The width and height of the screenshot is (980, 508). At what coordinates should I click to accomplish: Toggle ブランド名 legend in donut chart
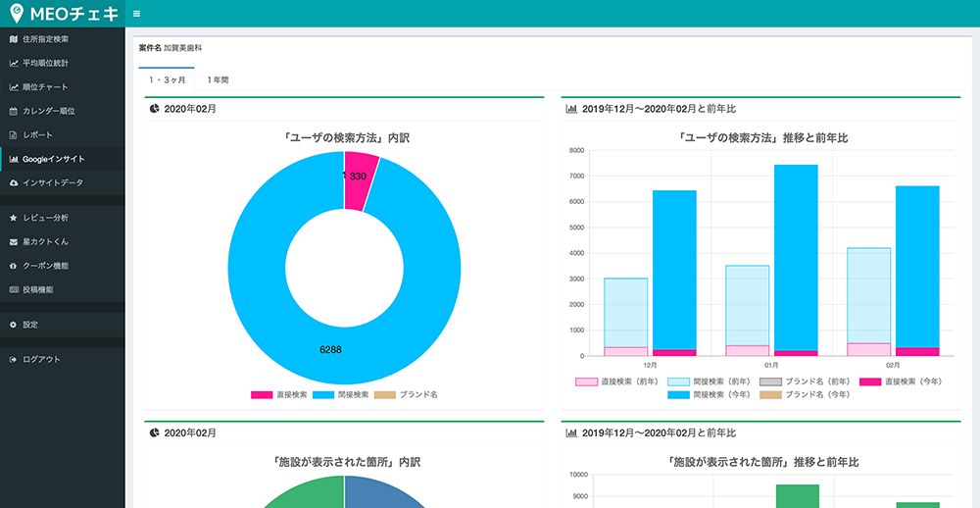[x=406, y=395]
